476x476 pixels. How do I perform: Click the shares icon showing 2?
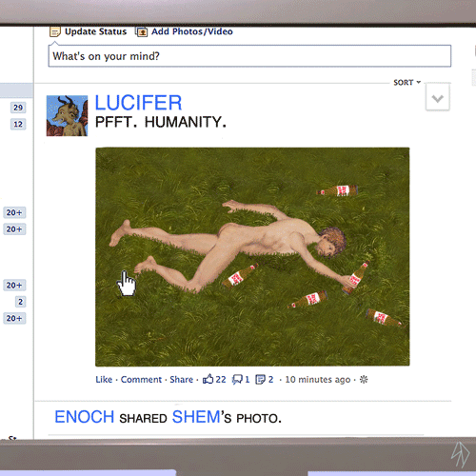point(261,379)
